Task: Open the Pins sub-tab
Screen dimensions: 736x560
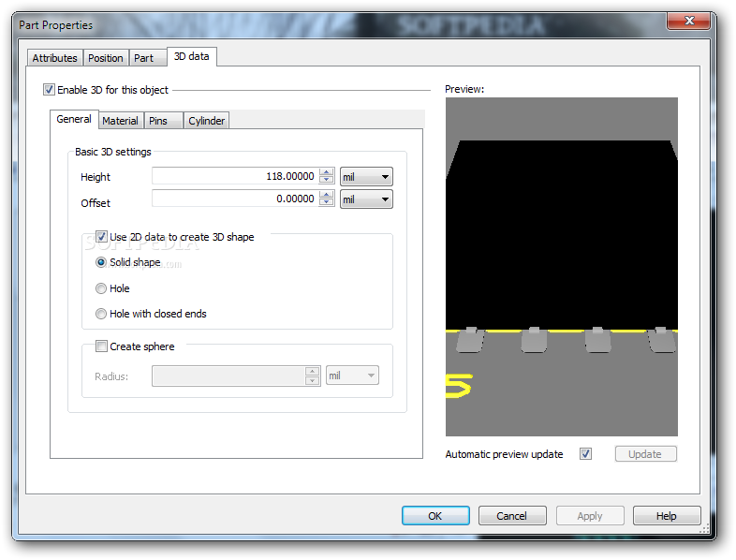Action: (x=163, y=121)
